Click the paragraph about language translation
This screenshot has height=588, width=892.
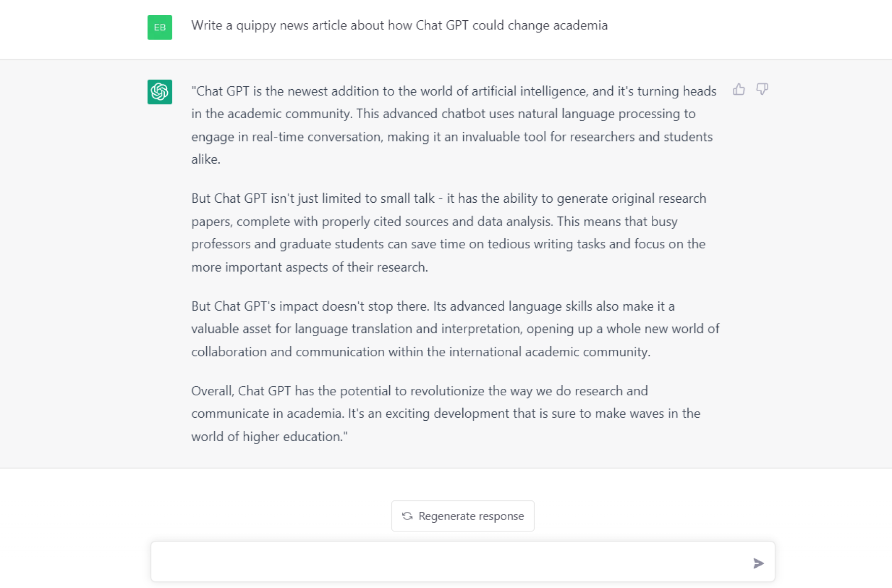coord(455,328)
